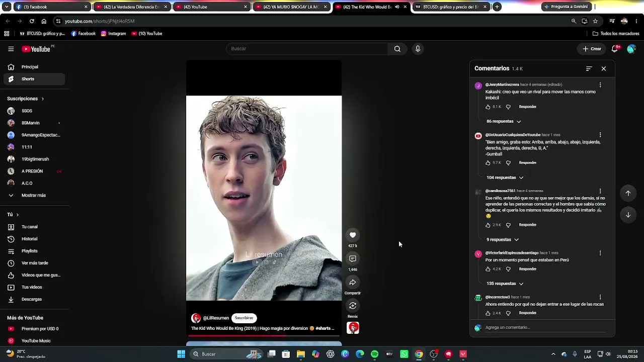This screenshot has width=644, height=362.
Task: Bookmark this page with the star
Action: point(595,21)
